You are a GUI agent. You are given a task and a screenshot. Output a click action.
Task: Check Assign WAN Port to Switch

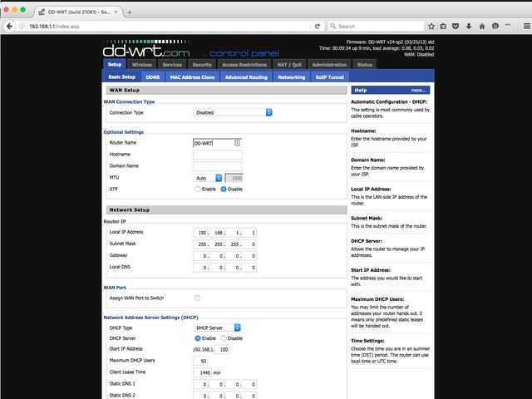(x=197, y=298)
